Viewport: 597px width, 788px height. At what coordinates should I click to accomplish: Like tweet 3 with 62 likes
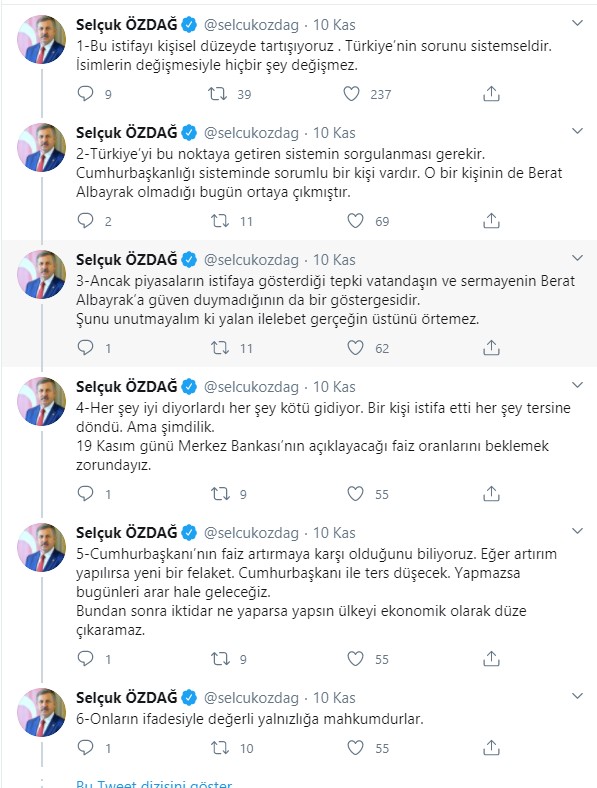(x=355, y=348)
